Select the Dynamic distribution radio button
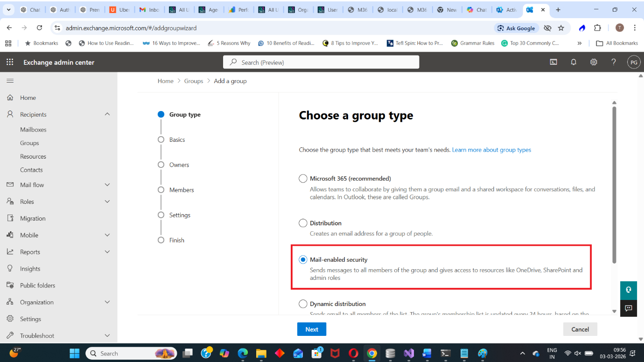 click(x=303, y=304)
